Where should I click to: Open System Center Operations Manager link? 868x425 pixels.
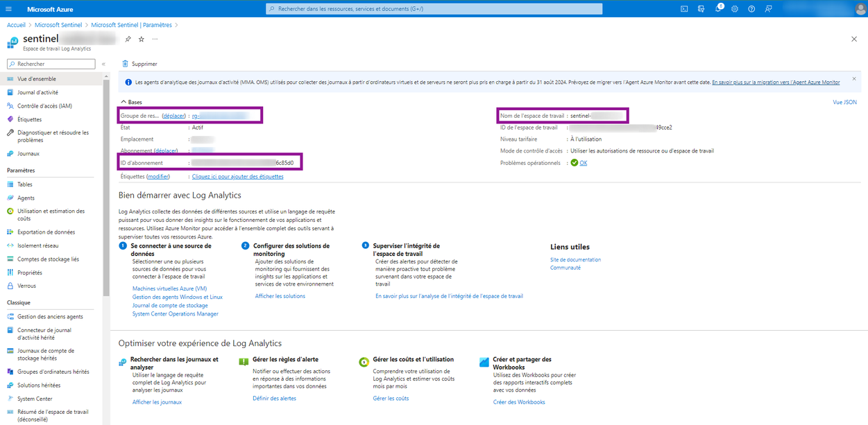pos(176,313)
